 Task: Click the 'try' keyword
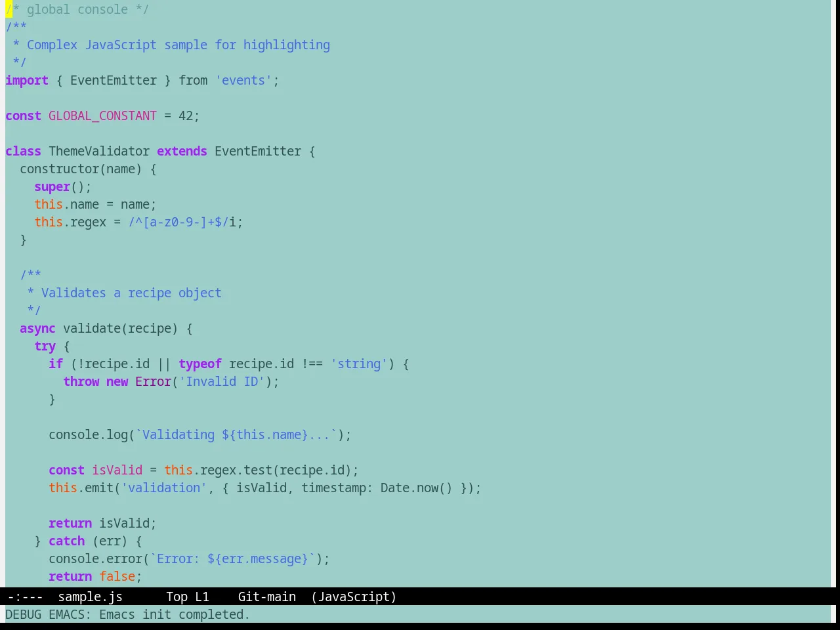[x=45, y=346]
